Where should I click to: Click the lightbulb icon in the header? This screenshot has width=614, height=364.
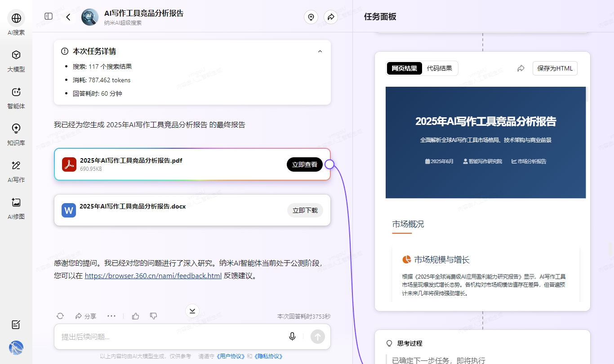coord(311,17)
